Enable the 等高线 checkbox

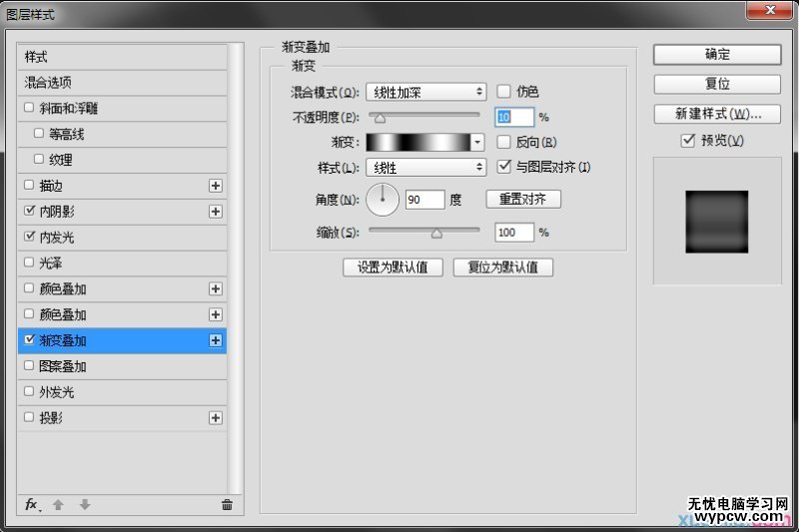tap(39, 133)
